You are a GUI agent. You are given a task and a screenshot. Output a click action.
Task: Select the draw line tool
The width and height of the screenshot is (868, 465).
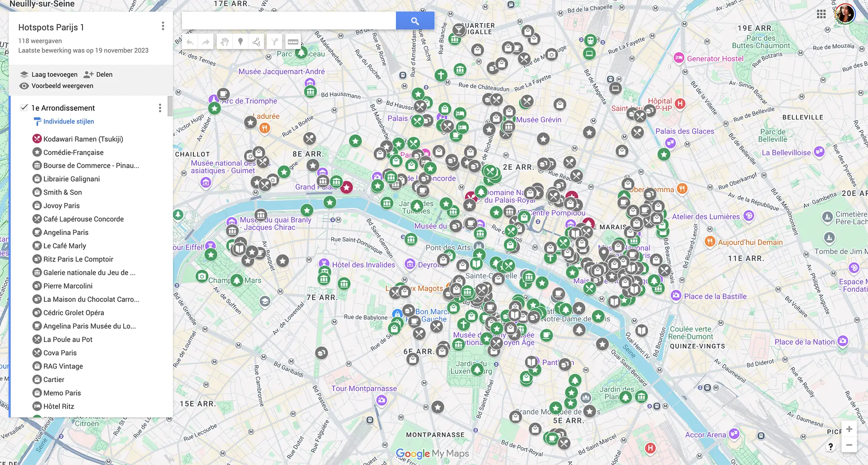[x=256, y=42]
